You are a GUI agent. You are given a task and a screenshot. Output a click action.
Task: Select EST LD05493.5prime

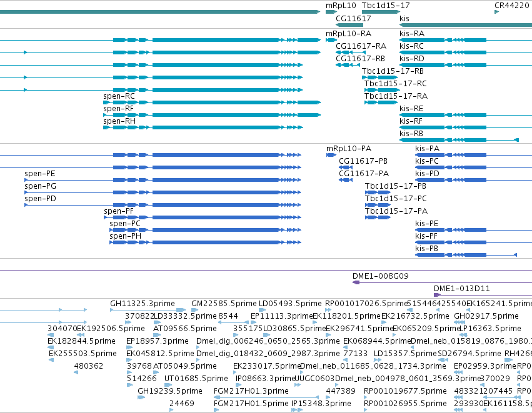point(290,304)
